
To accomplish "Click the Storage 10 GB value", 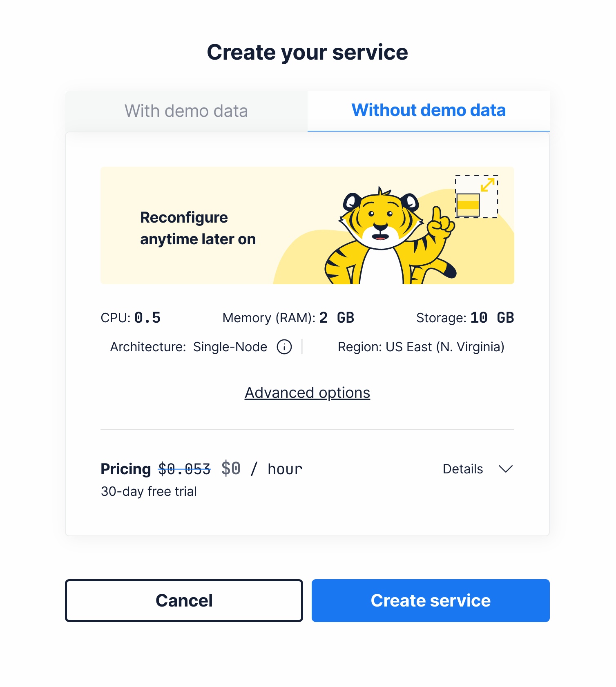I will click(x=492, y=317).
